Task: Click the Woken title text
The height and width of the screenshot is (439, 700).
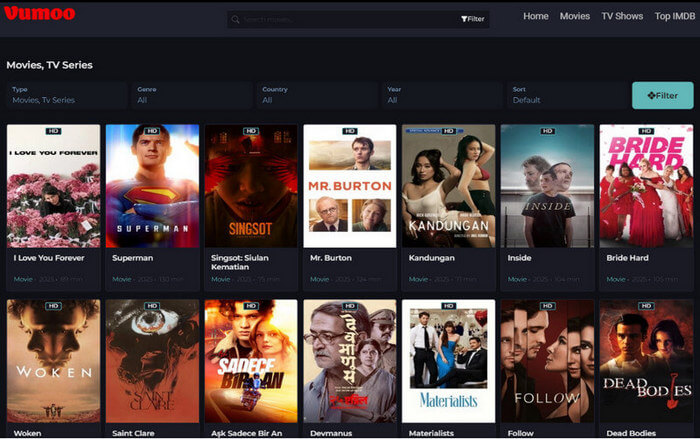Action: pyautogui.click(x=27, y=433)
